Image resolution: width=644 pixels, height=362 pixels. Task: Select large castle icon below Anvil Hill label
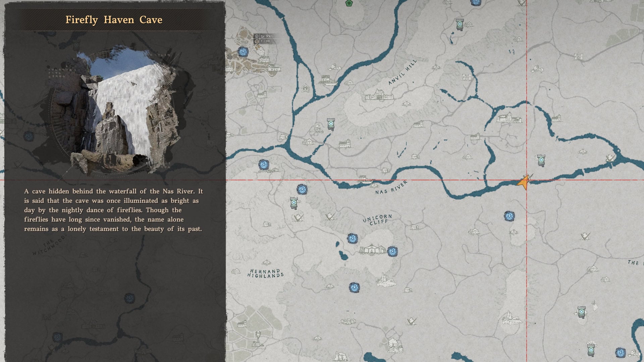379,95
